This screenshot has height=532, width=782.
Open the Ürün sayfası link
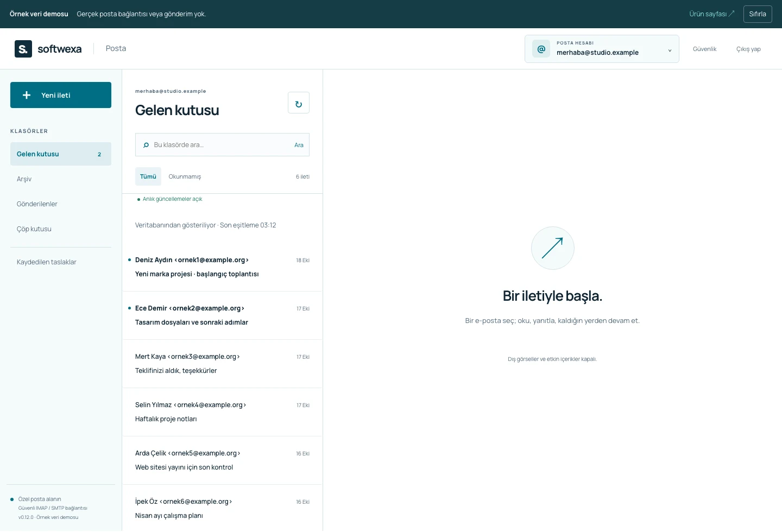coord(711,14)
